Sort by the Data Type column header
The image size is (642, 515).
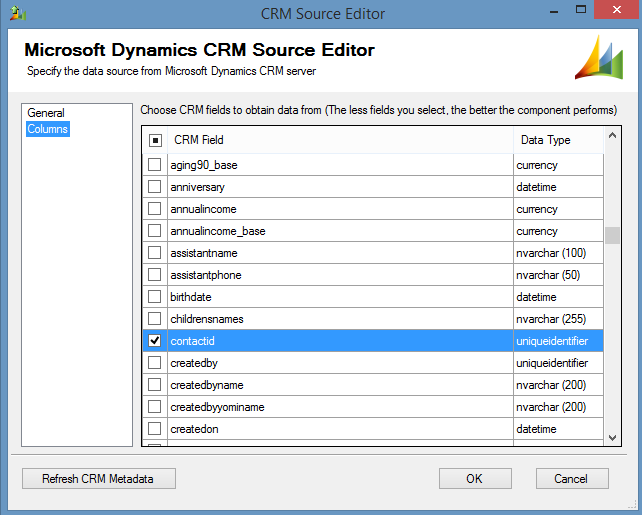click(557, 140)
